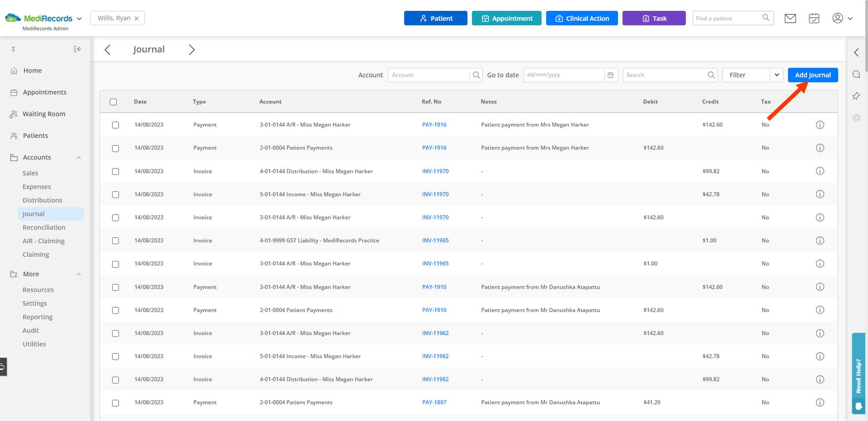
Task: Open info for PAY-1916 Patient Payments debit row
Action: click(820, 148)
